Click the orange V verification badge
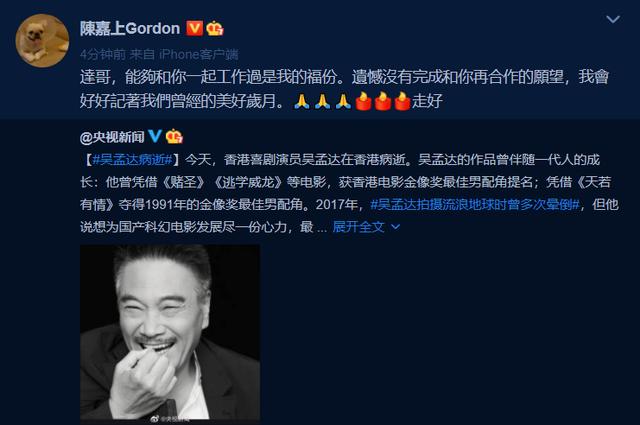640x425 pixels. [x=194, y=29]
